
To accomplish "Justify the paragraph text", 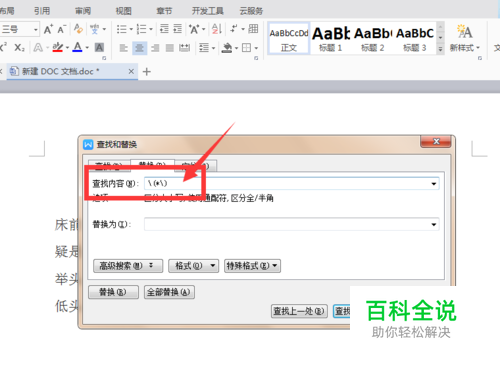I will pos(170,48).
